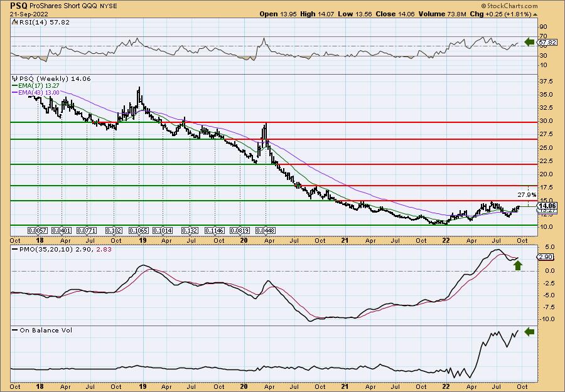Click the RSI(14) 57.82 indicator legend
The image size is (565, 392).
[43, 22]
